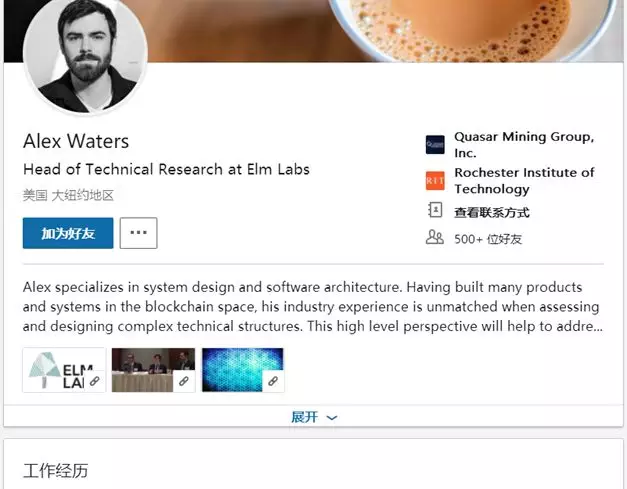Click 查看联系方式 to view contact info
This screenshot has height=489, width=627.
coord(491,212)
